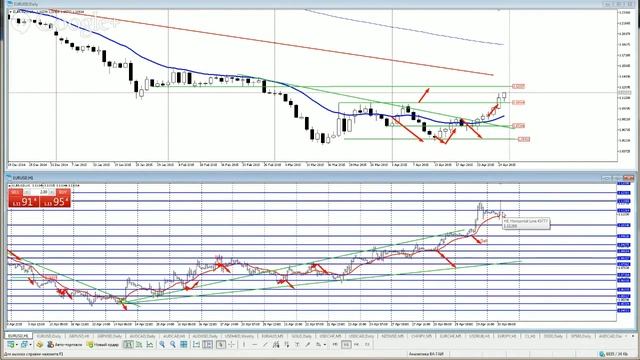Click the Horizontal Line tooltip on H1 chart
640x360 pixels.
[x=526, y=223]
